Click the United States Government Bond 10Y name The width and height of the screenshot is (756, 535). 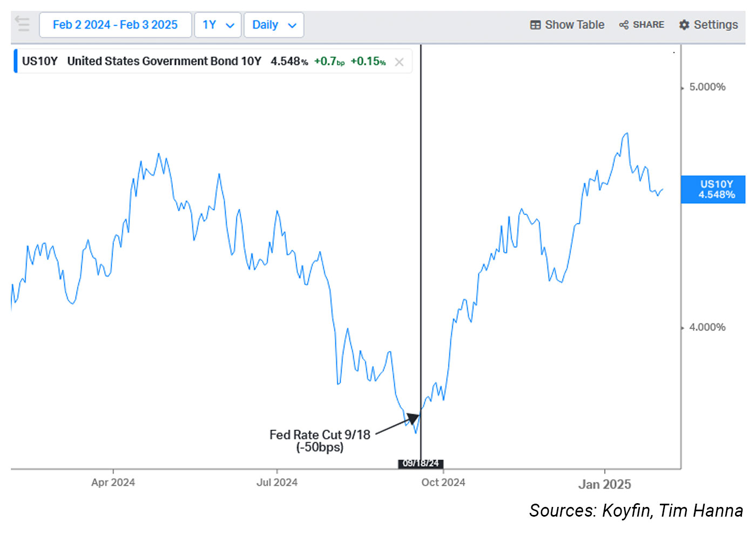(x=164, y=61)
